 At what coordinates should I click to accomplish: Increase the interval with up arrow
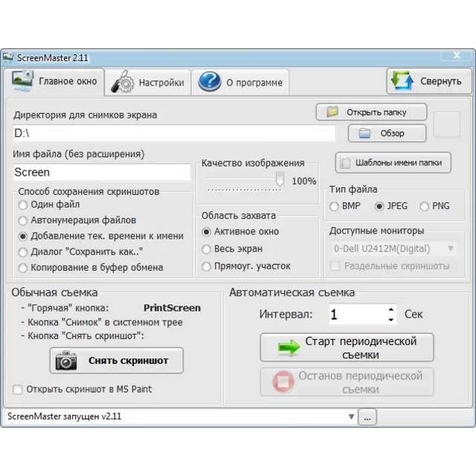(391, 309)
